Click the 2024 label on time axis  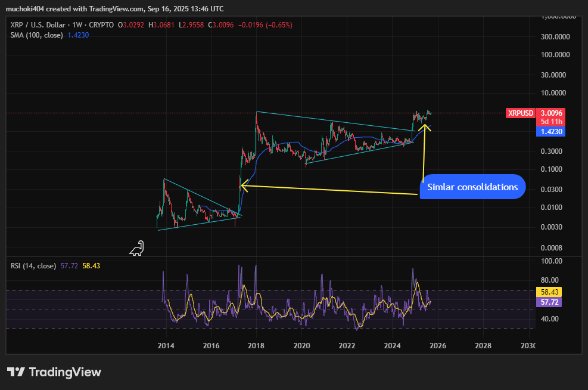click(392, 346)
